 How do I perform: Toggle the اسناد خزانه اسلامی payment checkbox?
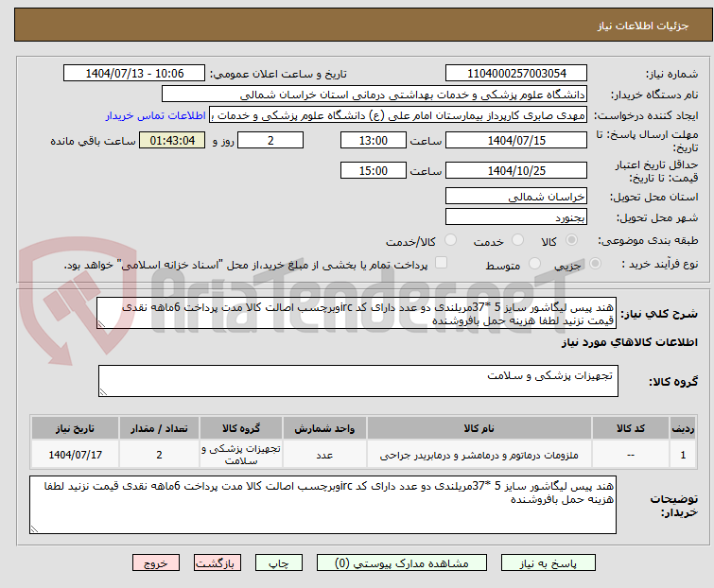441,263
